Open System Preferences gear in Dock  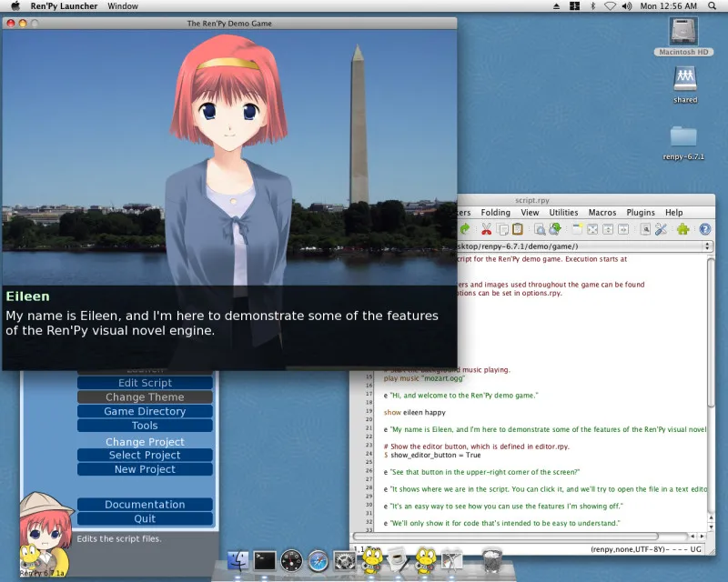click(344, 560)
